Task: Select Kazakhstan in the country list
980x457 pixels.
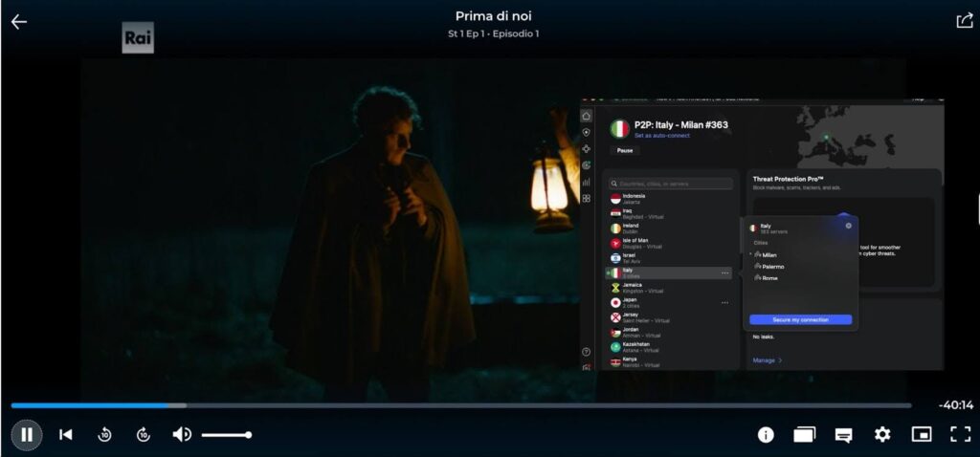Action: pos(671,347)
